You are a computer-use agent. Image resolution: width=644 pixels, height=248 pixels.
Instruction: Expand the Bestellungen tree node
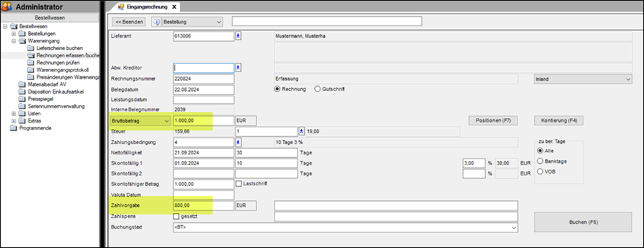click(13, 34)
